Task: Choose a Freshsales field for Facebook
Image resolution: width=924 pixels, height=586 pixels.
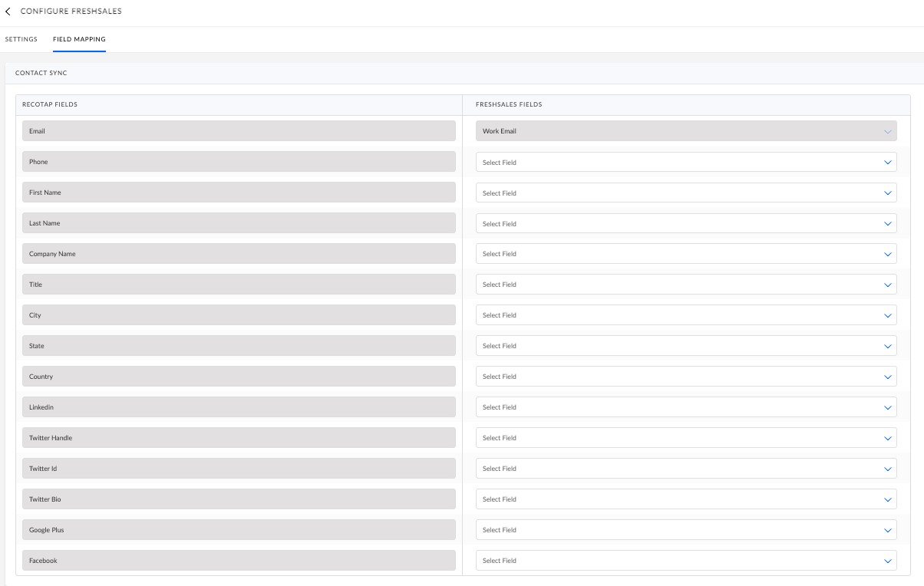Action: click(x=686, y=561)
